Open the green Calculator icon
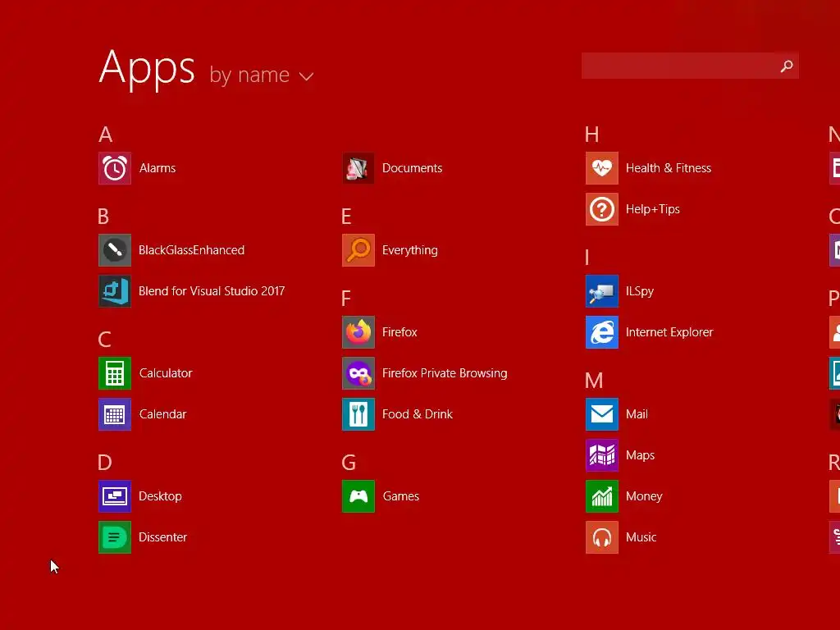The image size is (840, 630). tap(115, 373)
